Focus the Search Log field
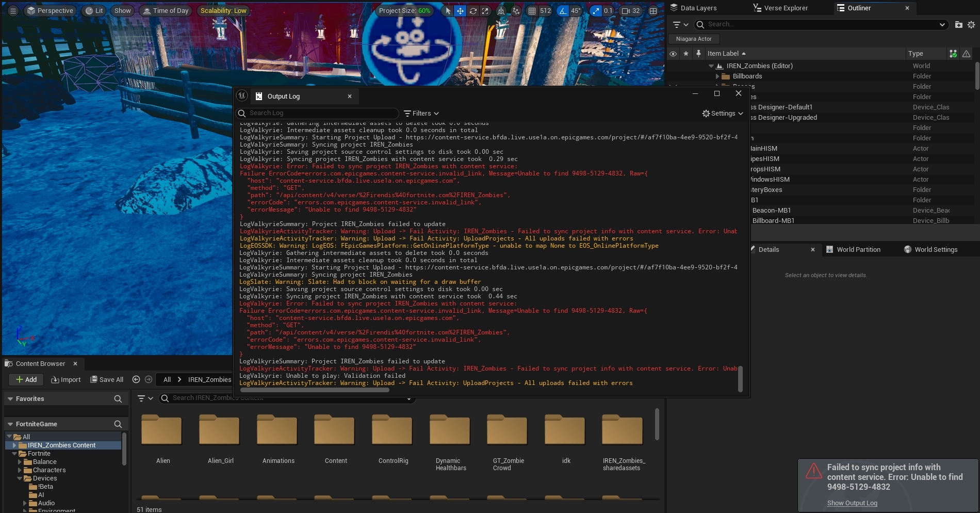Screen dimensions: 980x513 (318, 113)
